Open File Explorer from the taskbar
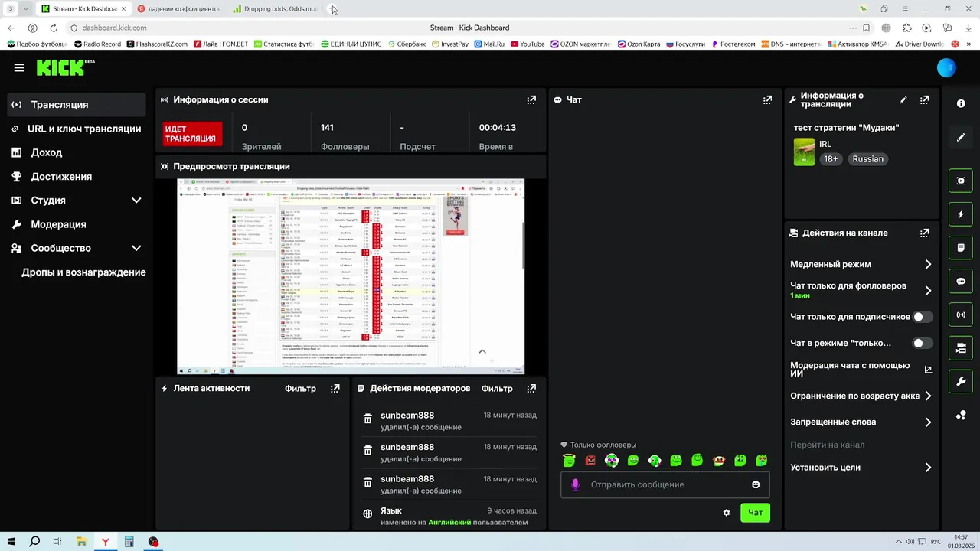This screenshot has width=980, height=551. [x=81, y=542]
